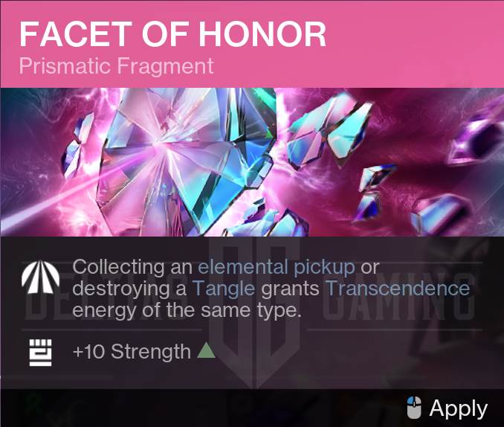Viewport: 504px width, 427px height.
Task: Click the FACET OF HONOR title
Action: click(x=172, y=33)
